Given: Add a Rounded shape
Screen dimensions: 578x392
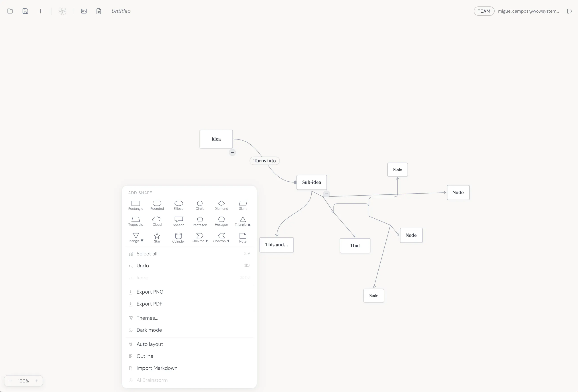Looking at the screenshot, I should pyautogui.click(x=157, y=205).
